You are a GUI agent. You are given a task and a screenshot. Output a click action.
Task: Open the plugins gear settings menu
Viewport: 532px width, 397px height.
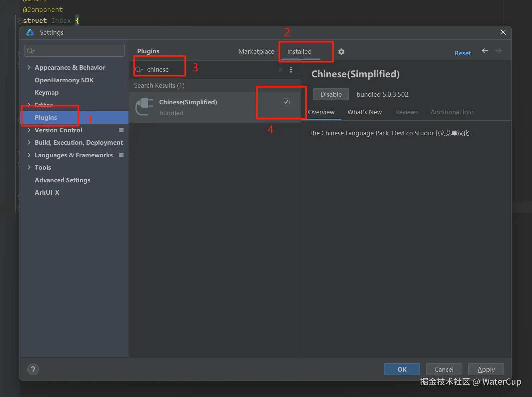tap(341, 52)
